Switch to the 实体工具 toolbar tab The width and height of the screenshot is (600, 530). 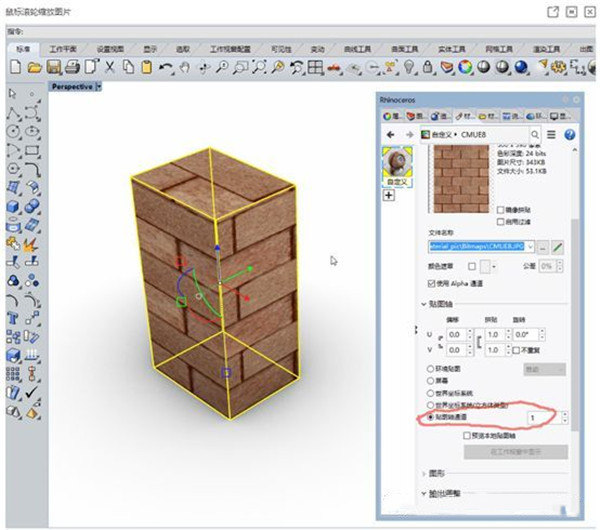(x=452, y=49)
